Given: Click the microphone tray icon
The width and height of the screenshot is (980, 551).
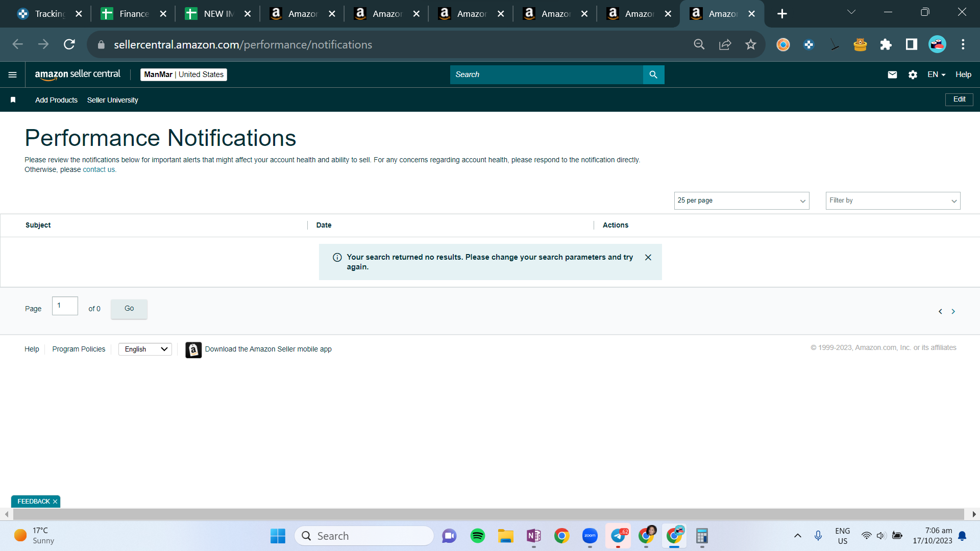Looking at the screenshot, I should tap(818, 536).
